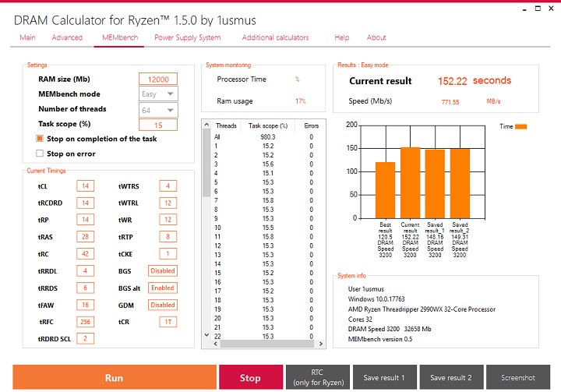
Task: Click the tRRDL value box
Action: pyautogui.click(x=85, y=271)
